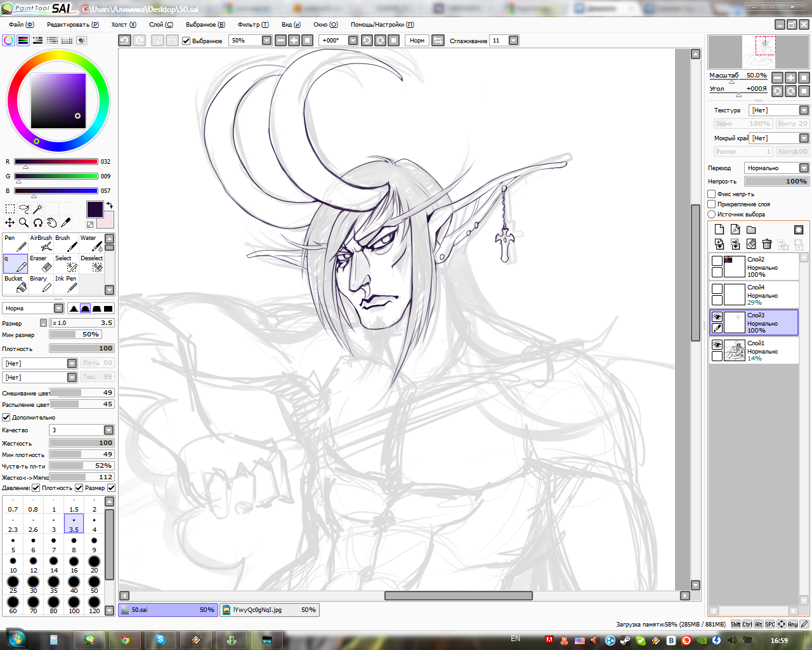Screen dimensions: 812x650
Task: Click the Норм view button
Action: pyautogui.click(x=417, y=40)
